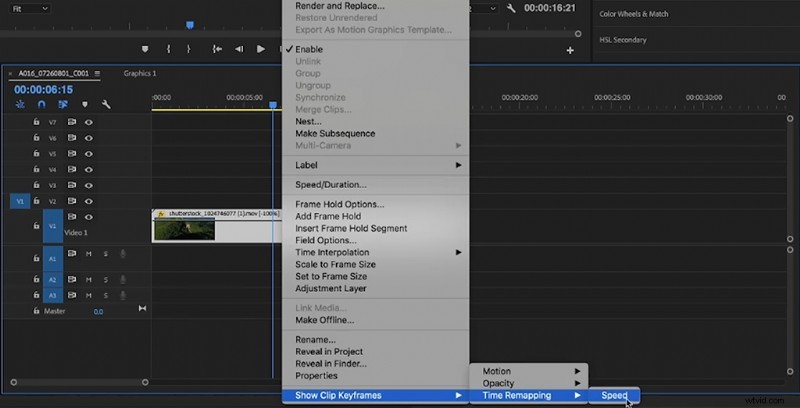
Task: Toggle lock on track V7
Action: (x=36, y=122)
